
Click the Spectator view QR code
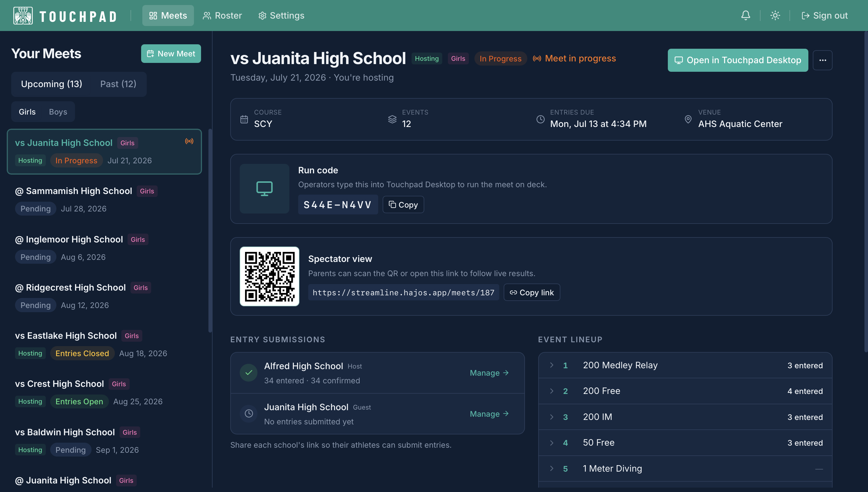click(270, 276)
